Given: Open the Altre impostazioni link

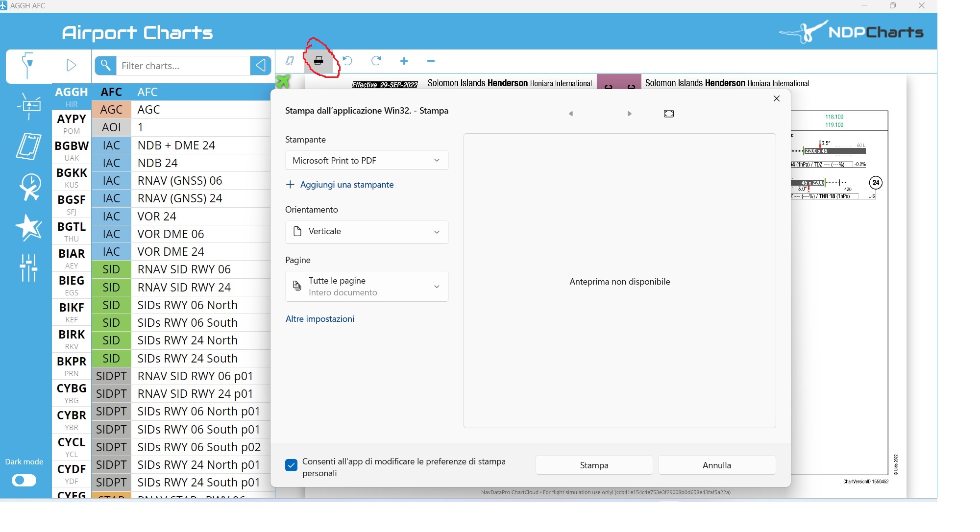Looking at the screenshot, I should point(319,319).
